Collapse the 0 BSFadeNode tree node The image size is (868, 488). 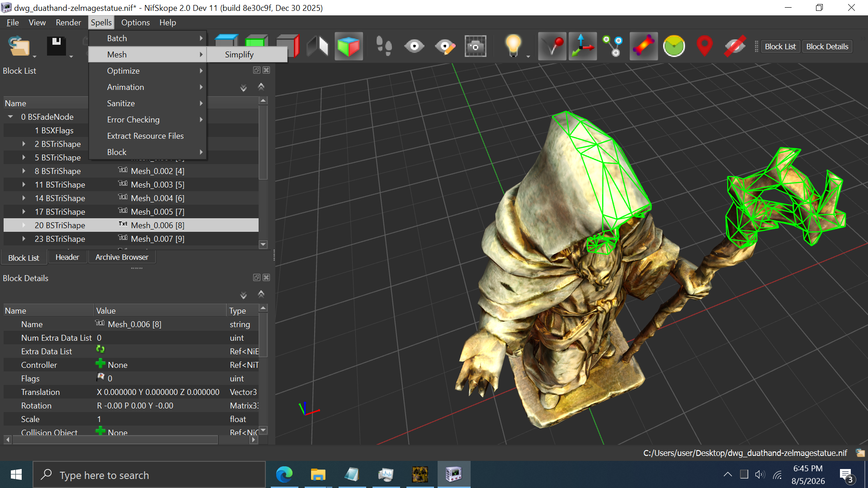click(10, 117)
